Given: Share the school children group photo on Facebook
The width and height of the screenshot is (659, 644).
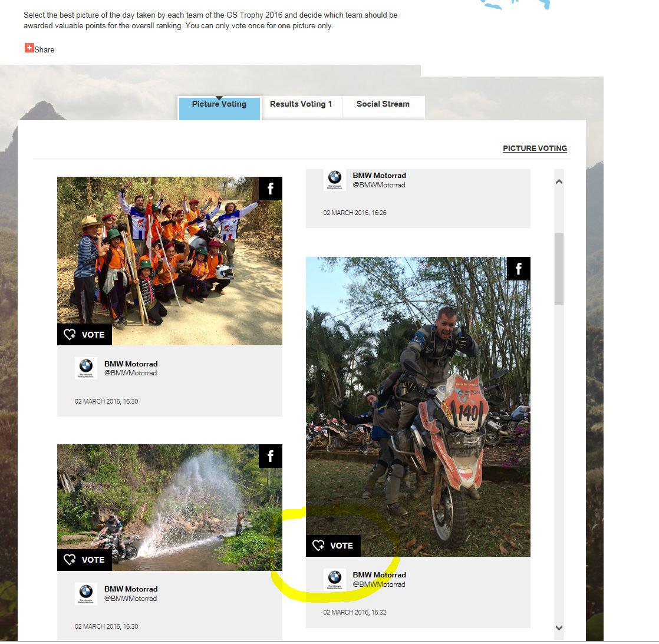Looking at the screenshot, I should [271, 189].
